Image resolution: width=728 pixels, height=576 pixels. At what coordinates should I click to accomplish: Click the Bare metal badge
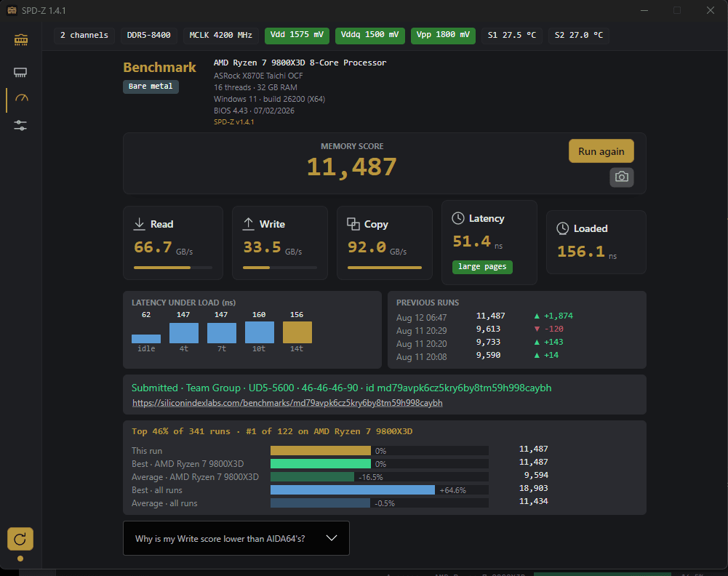(x=151, y=87)
